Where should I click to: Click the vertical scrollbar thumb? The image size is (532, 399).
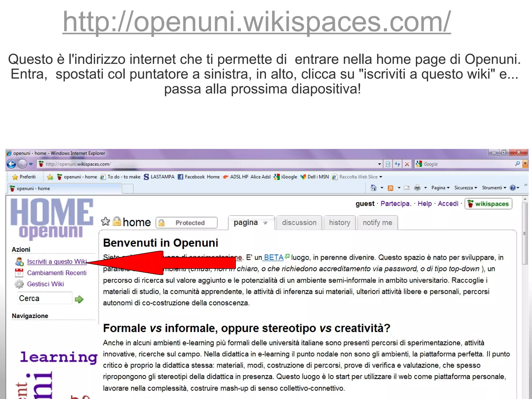(x=525, y=233)
